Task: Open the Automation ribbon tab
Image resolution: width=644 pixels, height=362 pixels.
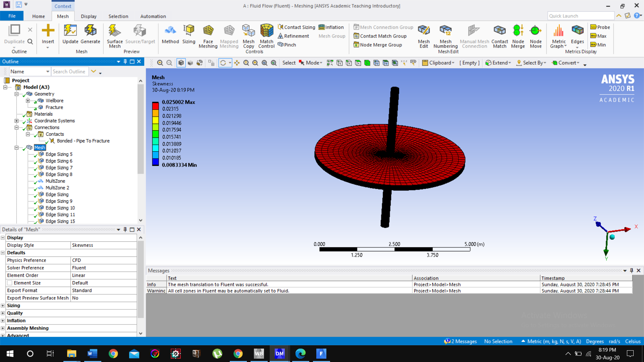Action: [x=153, y=16]
